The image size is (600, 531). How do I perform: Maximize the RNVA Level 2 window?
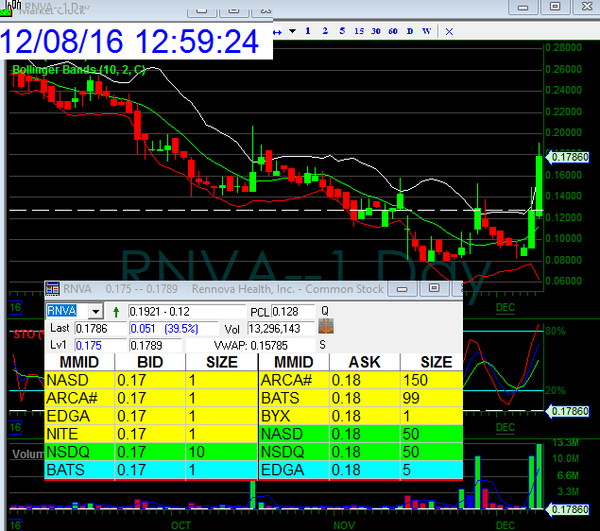tap(433, 289)
